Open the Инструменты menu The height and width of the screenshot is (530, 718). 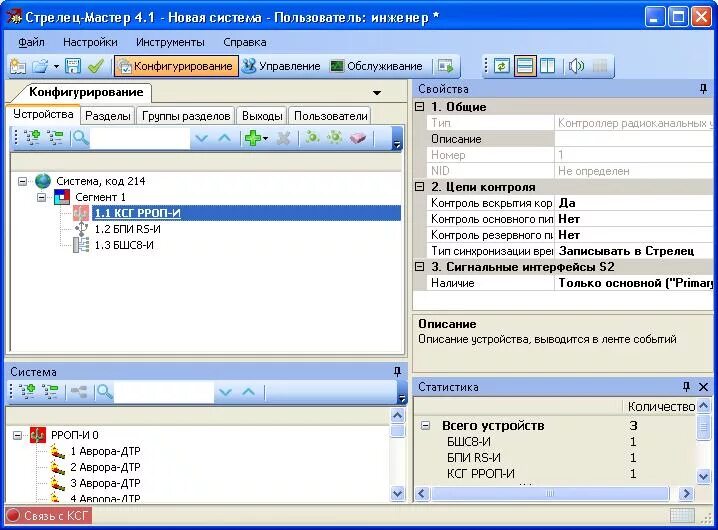pos(170,42)
